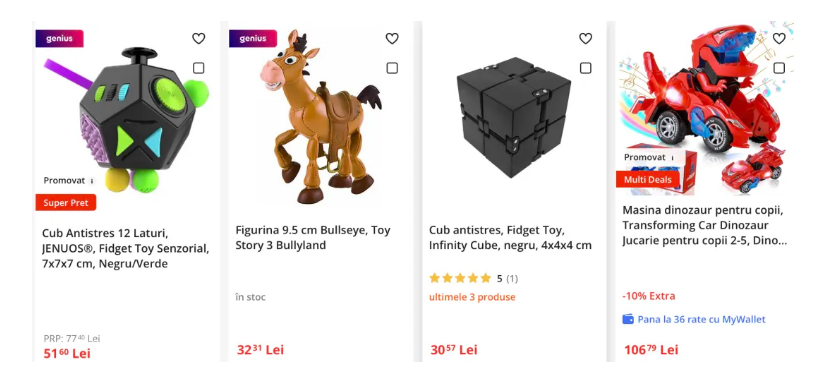This screenshot has width=819, height=370.
Task: Click Promovat info icon on dinosaur car
Action: (672, 158)
